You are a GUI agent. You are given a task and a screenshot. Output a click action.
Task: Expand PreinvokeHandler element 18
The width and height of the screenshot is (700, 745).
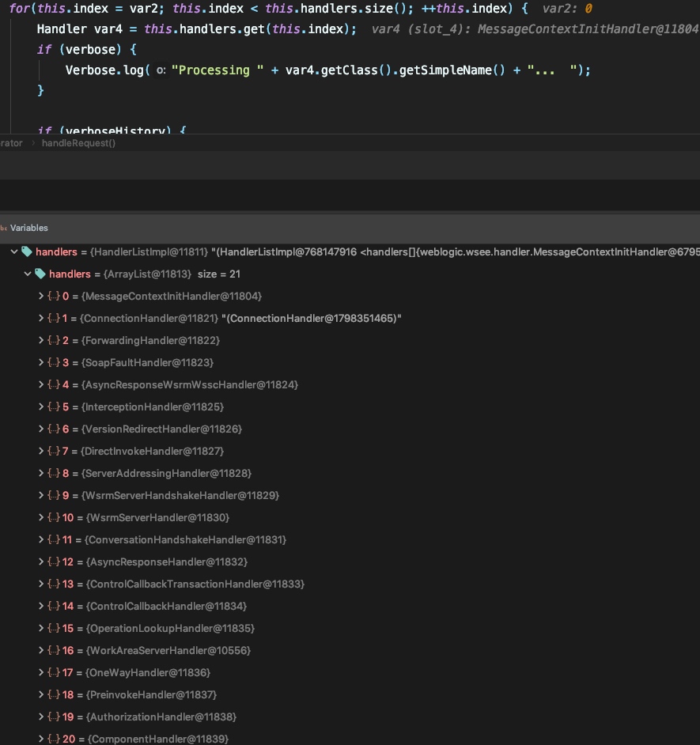click(42, 694)
